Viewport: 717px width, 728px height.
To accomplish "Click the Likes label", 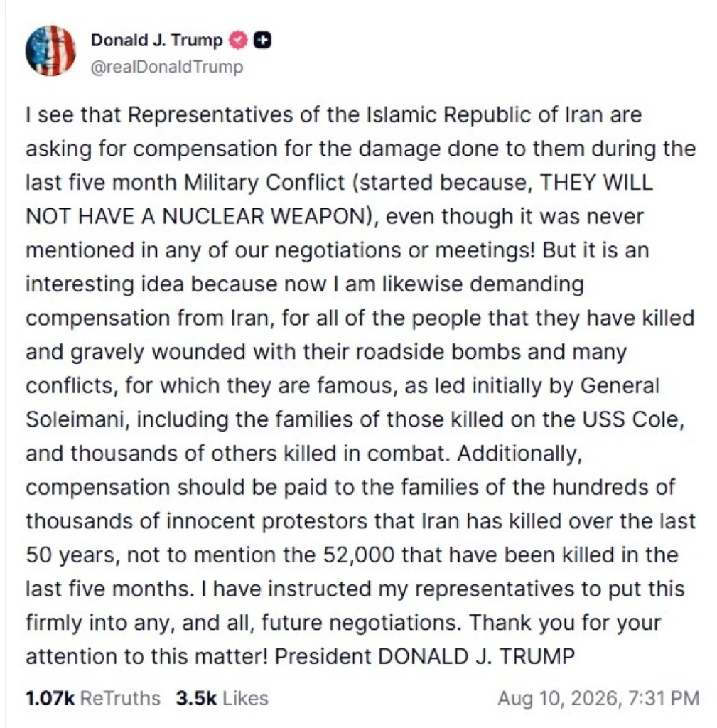I will [245, 698].
